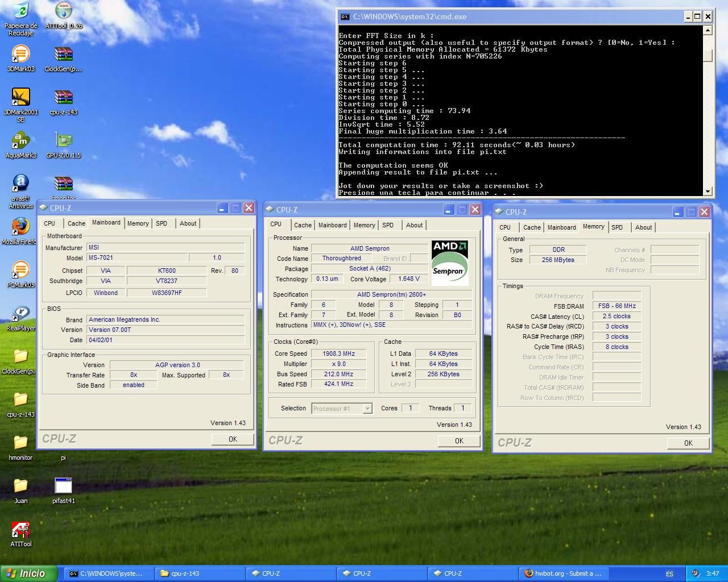Click the Bus Speed 212.0 MHz value
This screenshot has width=728, height=582.
(338, 374)
